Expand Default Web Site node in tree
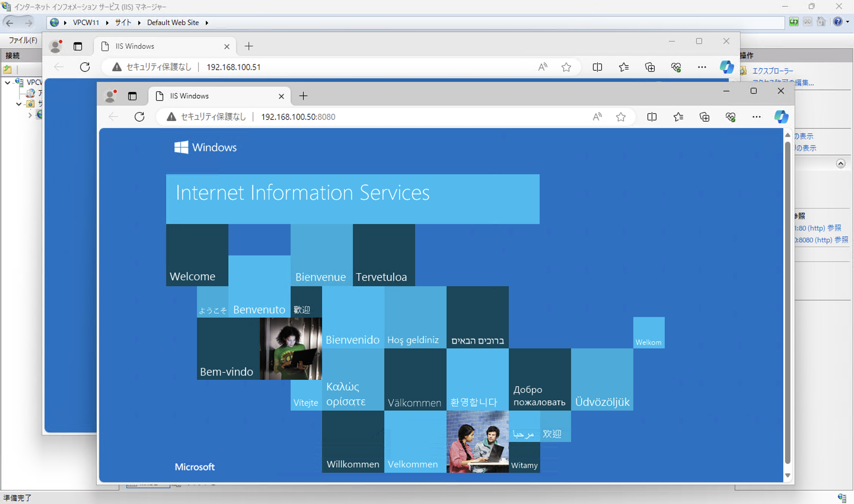The image size is (854, 504). tap(30, 116)
